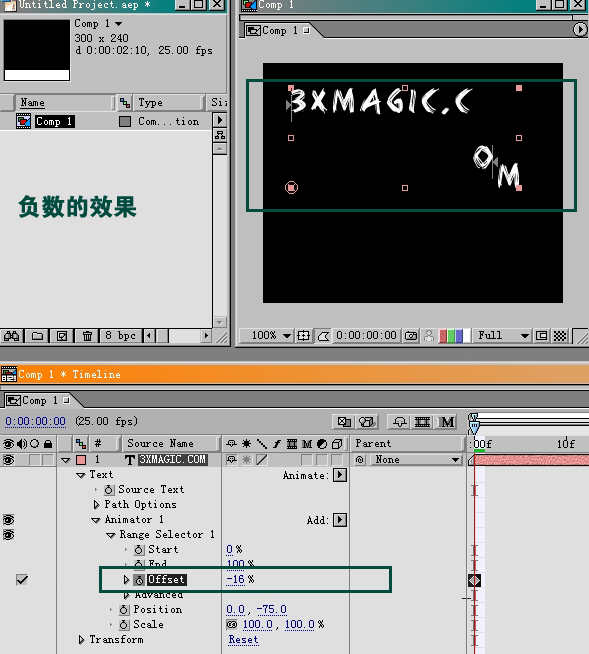Toggle the Offset keyframe navigator checkbox
Image resolution: width=589 pixels, height=654 pixels.
click(x=22, y=579)
